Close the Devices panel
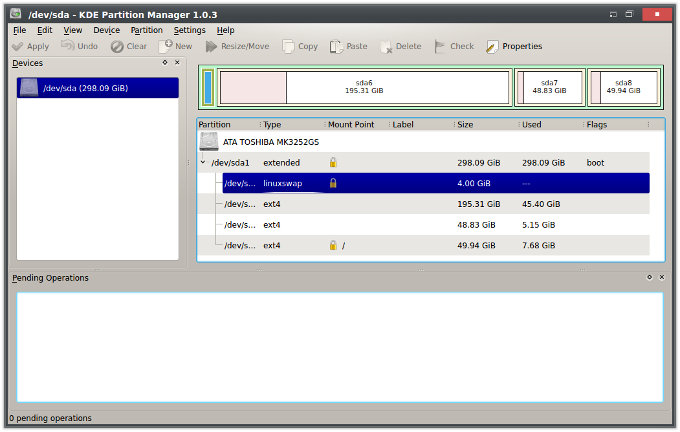 coord(177,62)
